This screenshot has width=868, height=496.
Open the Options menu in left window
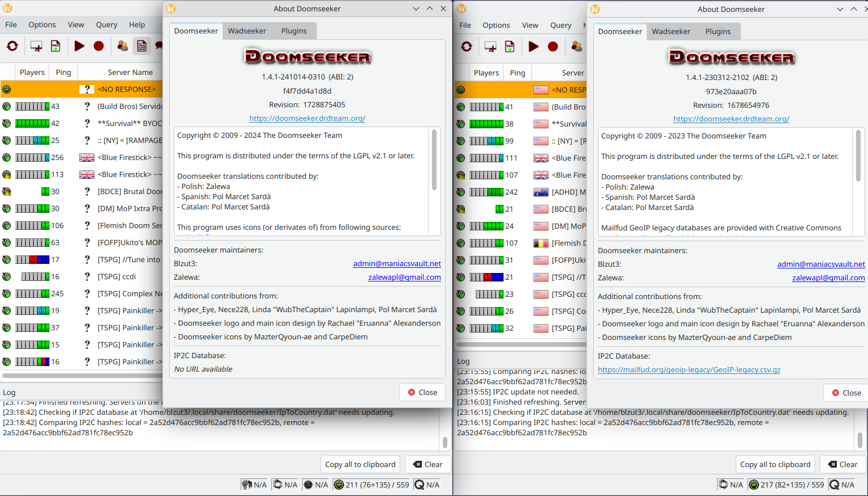click(42, 25)
